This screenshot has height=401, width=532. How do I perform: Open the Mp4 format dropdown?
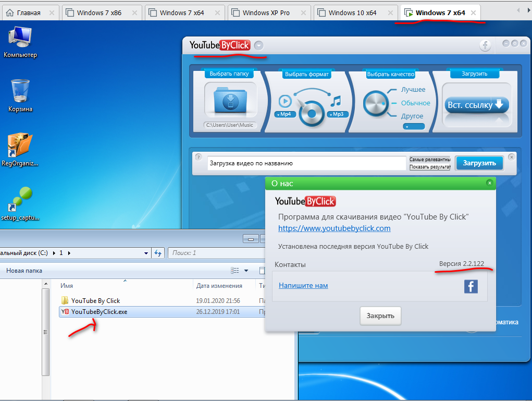[x=285, y=114]
